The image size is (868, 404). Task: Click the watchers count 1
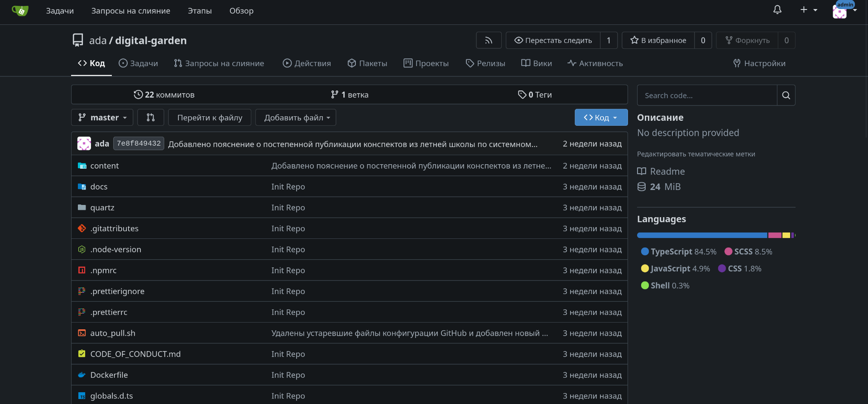click(x=609, y=40)
